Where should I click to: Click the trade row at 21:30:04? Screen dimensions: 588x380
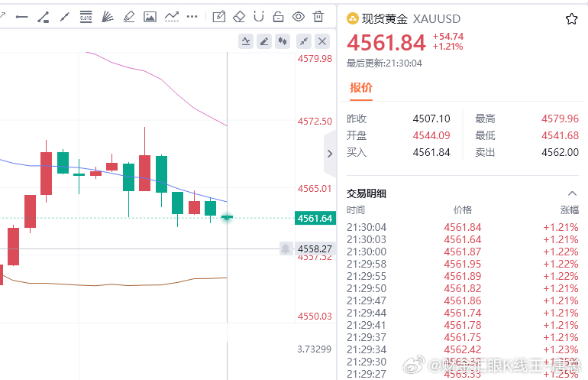click(x=462, y=227)
